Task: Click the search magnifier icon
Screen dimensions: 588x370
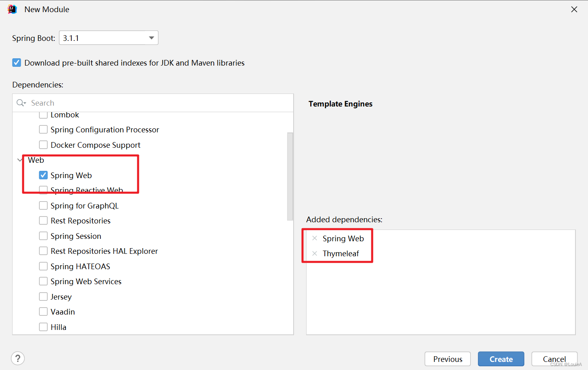Action: tap(21, 103)
